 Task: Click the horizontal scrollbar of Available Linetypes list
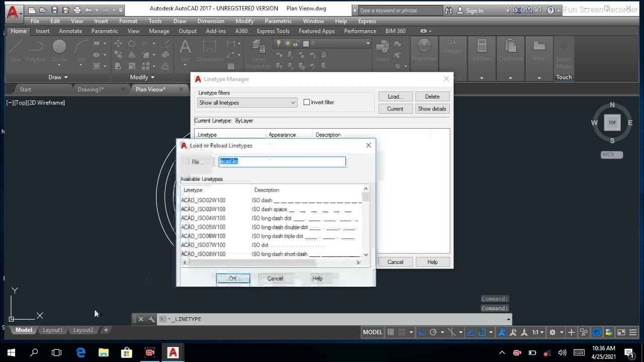coord(272,262)
